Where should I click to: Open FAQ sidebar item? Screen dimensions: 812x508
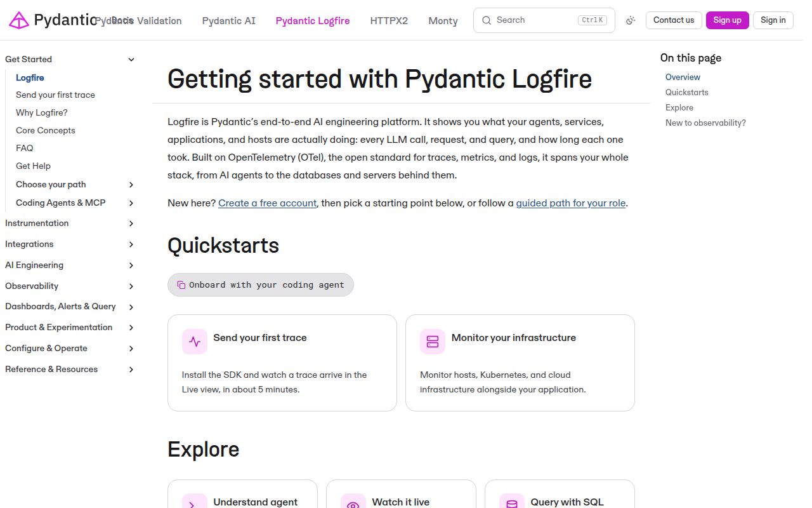point(25,149)
